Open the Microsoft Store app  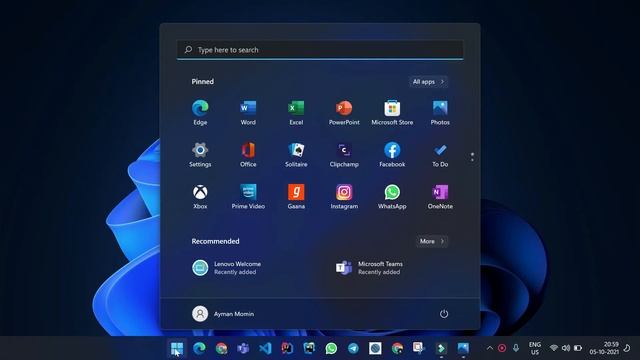click(x=392, y=112)
